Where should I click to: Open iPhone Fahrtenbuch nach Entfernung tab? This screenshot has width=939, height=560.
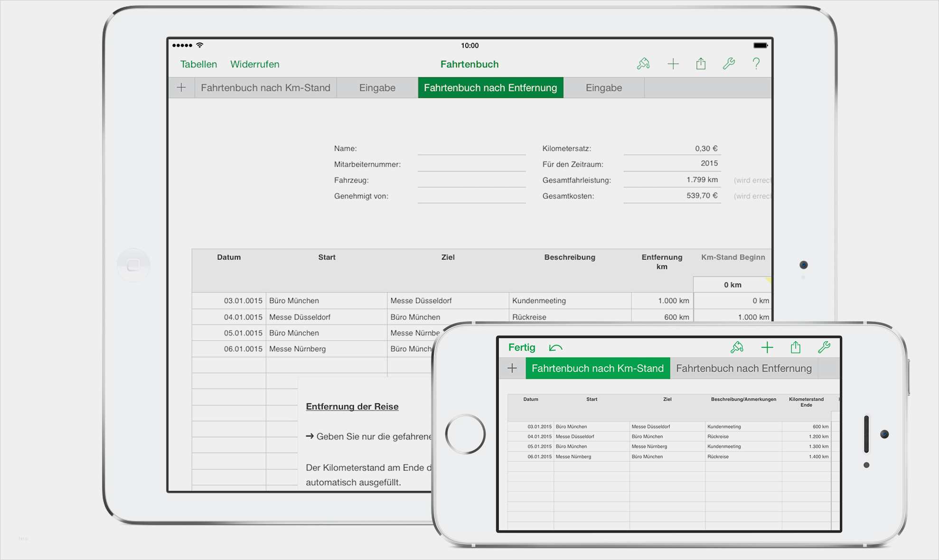743,368
